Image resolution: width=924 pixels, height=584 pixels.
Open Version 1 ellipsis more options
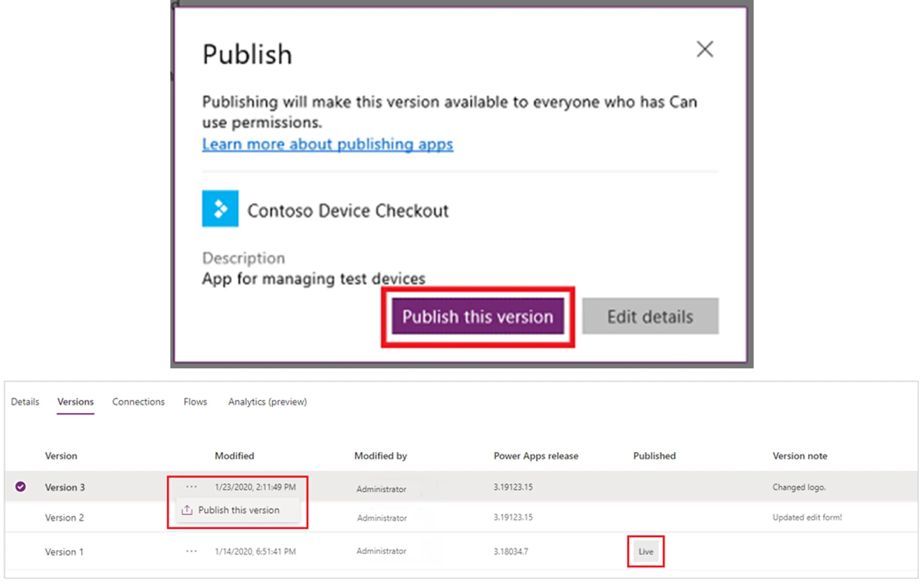coord(191,551)
